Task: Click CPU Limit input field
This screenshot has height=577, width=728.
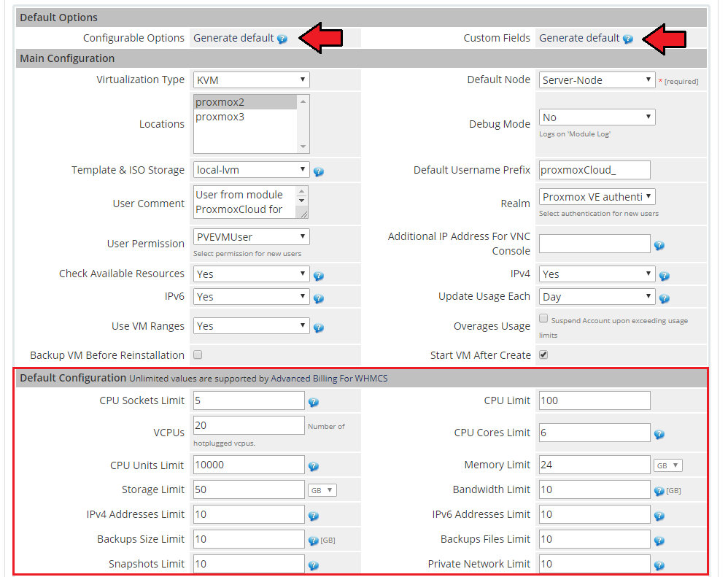Action: click(x=595, y=400)
